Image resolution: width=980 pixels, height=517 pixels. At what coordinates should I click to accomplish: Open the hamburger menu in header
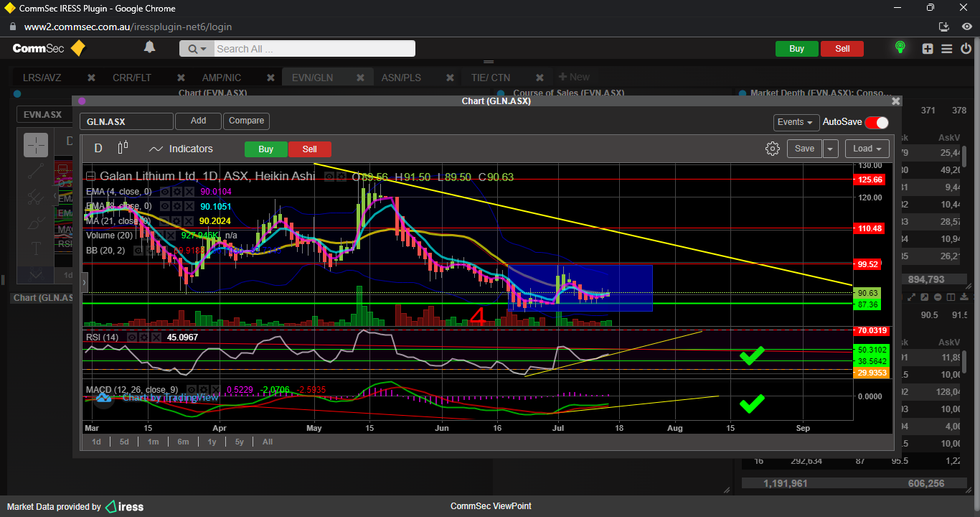[x=946, y=49]
